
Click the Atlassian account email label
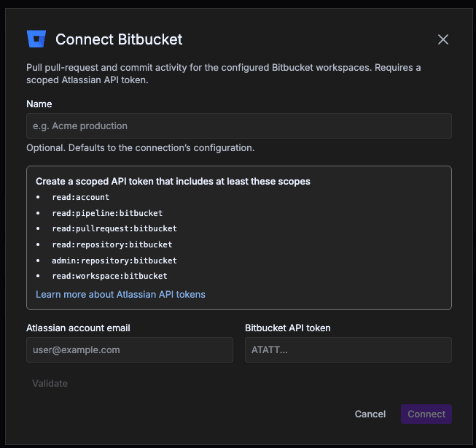78,328
